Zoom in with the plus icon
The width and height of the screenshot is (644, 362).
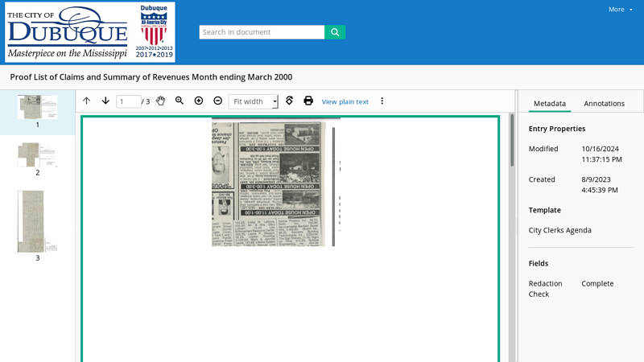pos(199,101)
